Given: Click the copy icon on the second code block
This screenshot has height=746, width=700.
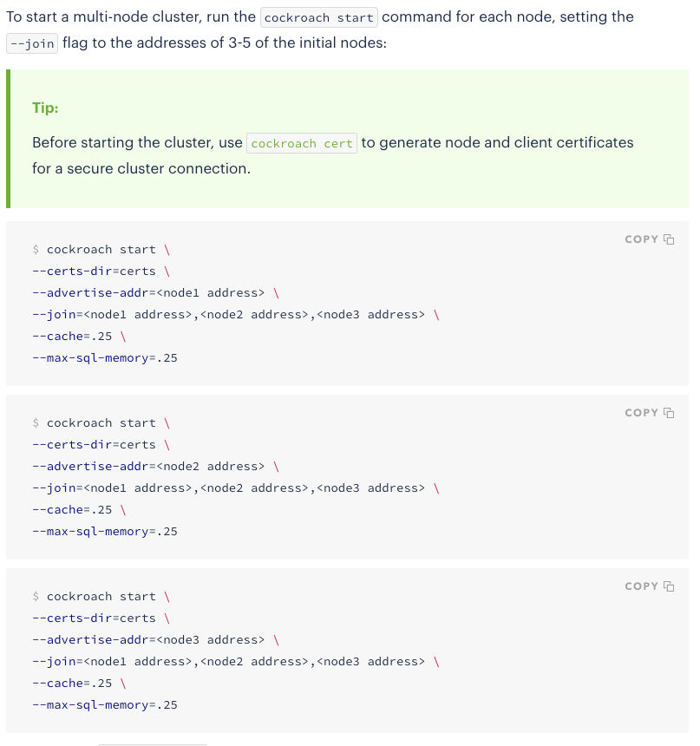Looking at the screenshot, I should pos(668,412).
